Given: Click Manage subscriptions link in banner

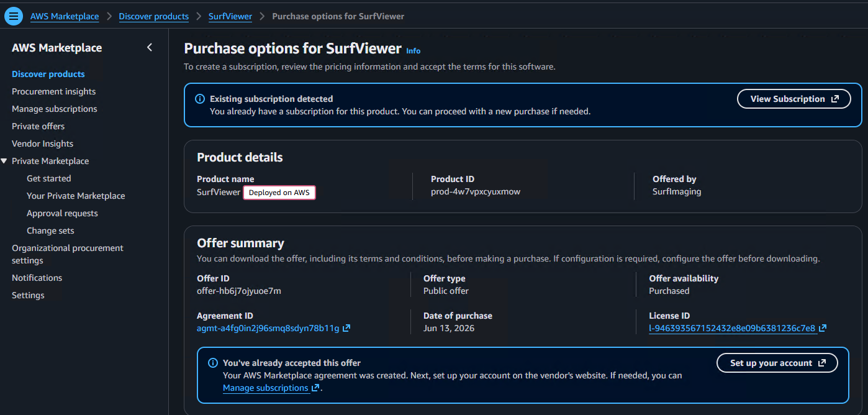Looking at the screenshot, I should (x=266, y=388).
